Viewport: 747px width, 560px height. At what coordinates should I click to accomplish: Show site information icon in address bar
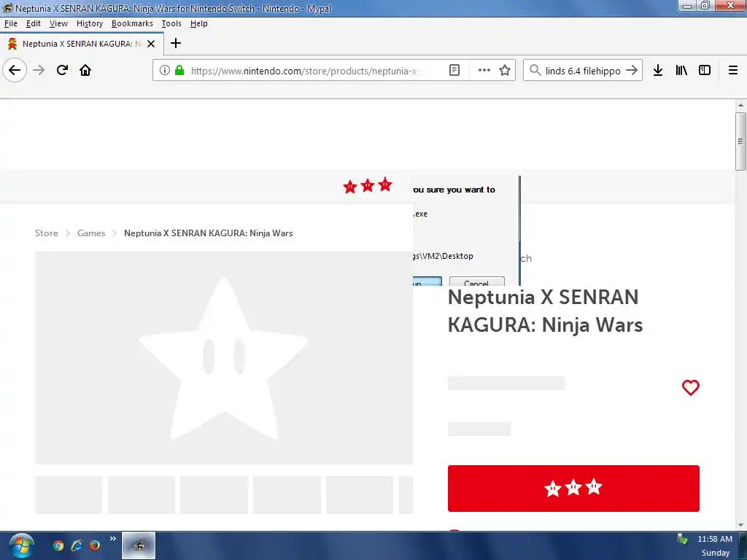[x=165, y=71]
